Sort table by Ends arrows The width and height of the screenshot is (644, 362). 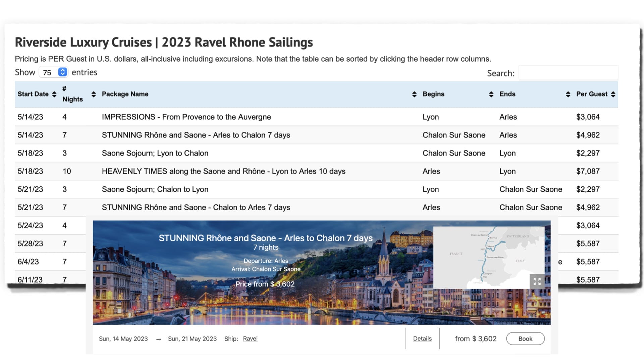click(568, 95)
